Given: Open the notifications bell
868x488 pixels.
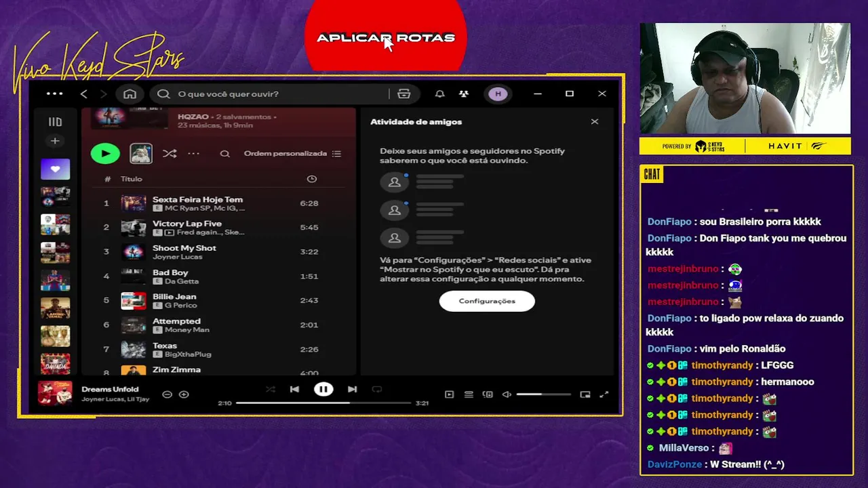Looking at the screenshot, I should 439,94.
